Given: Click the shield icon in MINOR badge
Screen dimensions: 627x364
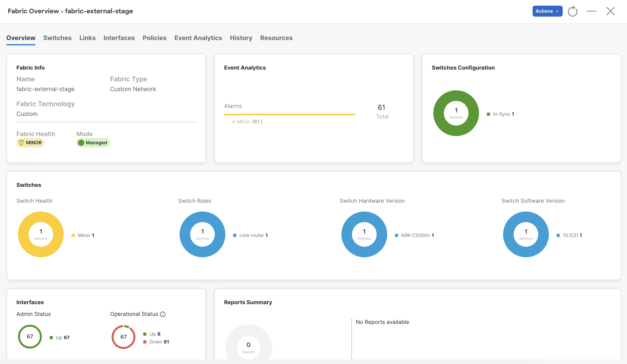Looking at the screenshot, I should pyautogui.click(x=21, y=143).
